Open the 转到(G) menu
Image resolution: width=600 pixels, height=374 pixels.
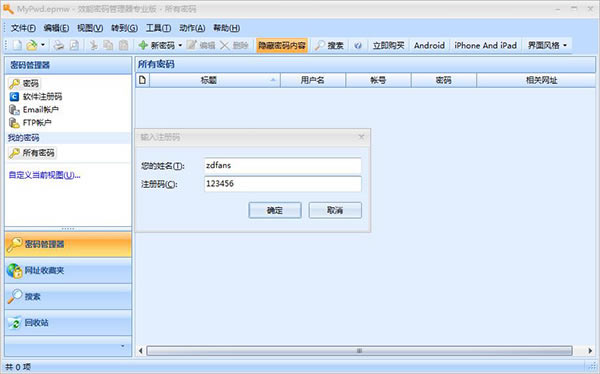point(124,28)
